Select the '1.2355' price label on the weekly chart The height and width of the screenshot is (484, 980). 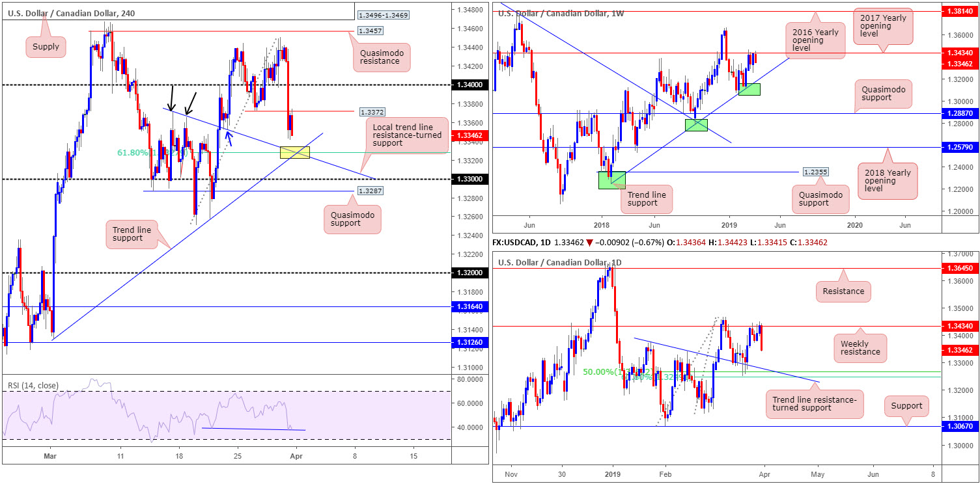[815, 172]
